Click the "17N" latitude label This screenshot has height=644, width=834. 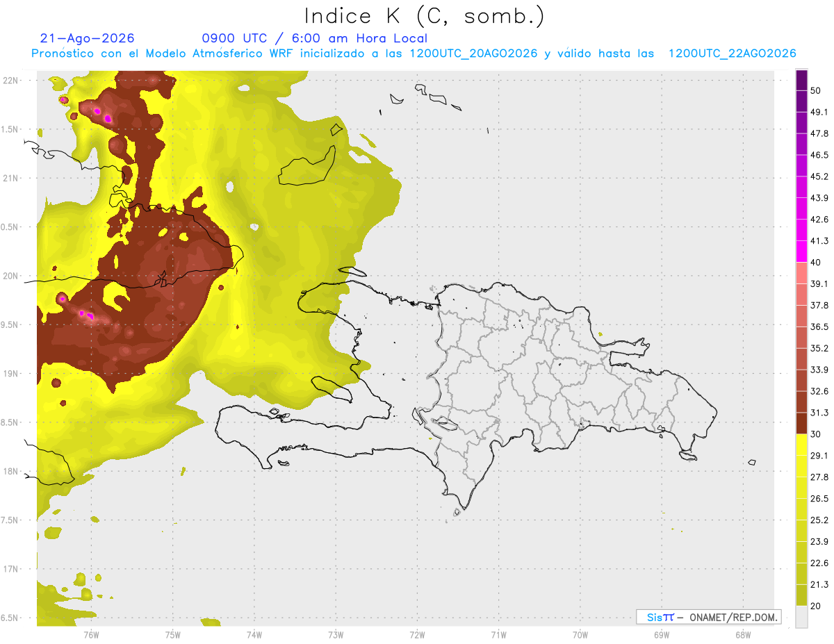click(x=10, y=569)
